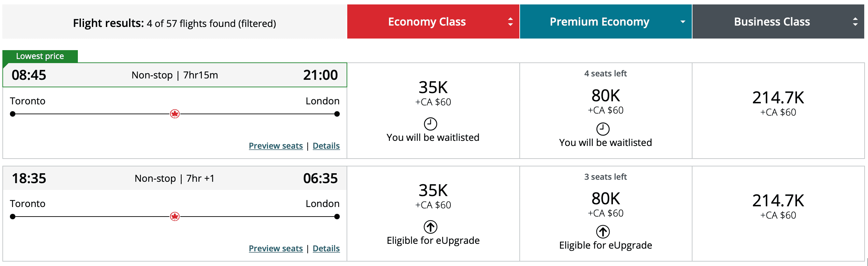Select the Economy Class column header
This screenshot has height=266, width=868.
427,22
